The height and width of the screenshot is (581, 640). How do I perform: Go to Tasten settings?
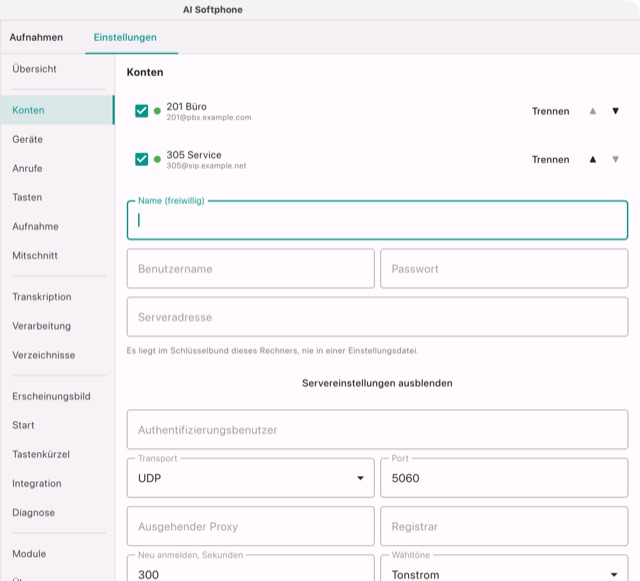pyautogui.click(x=58, y=197)
